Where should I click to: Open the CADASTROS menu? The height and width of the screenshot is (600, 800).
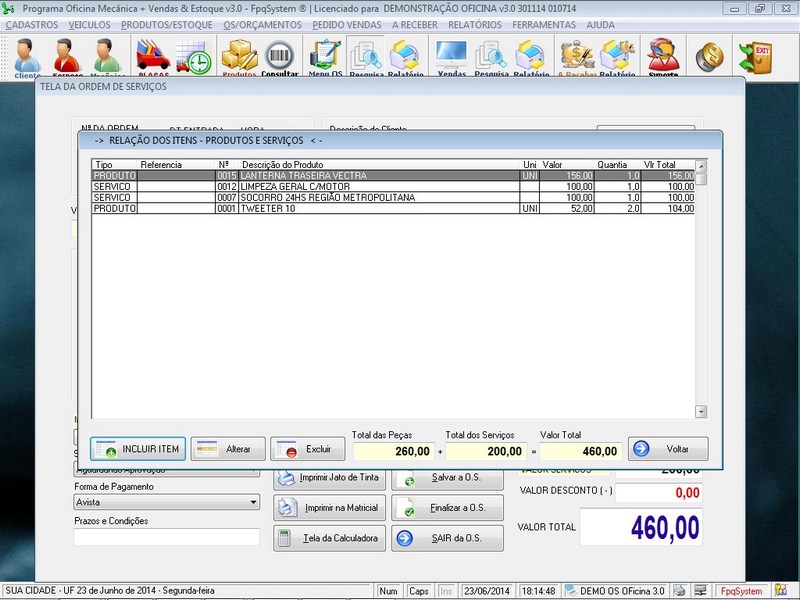coord(32,25)
